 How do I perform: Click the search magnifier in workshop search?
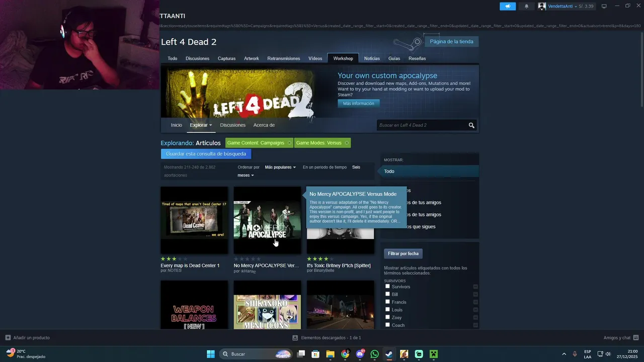[471, 125]
